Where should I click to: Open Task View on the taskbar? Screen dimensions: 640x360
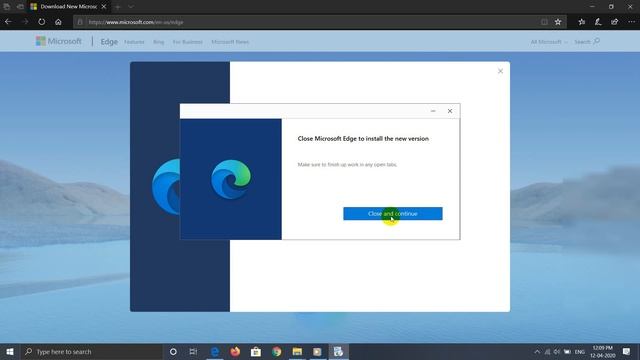[193, 351]
